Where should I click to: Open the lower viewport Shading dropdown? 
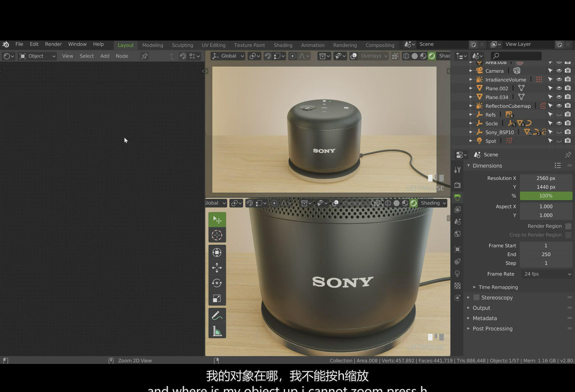click(433, 203)
